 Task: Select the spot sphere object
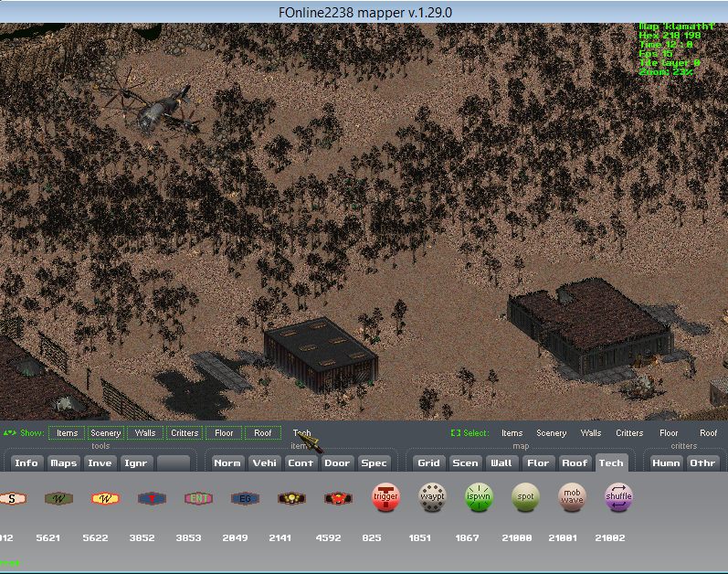(x=525, y=498)
